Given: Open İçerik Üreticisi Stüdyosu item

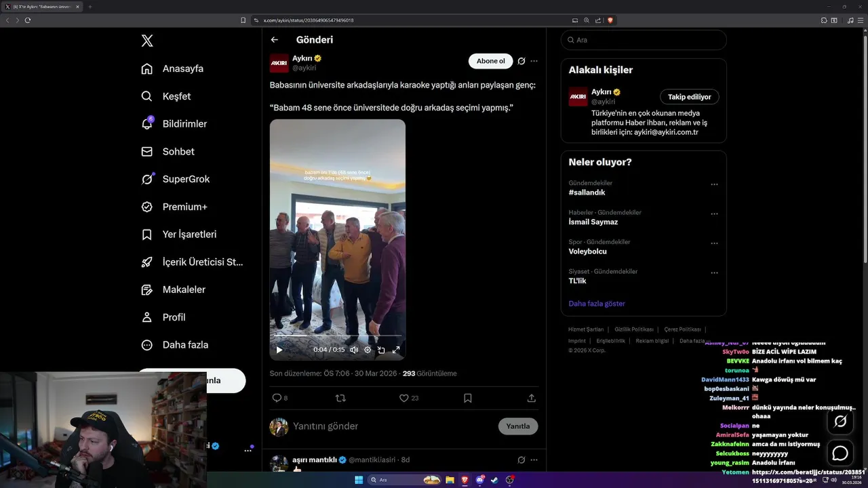Looking at the screenshot, I should coord(192,262).
